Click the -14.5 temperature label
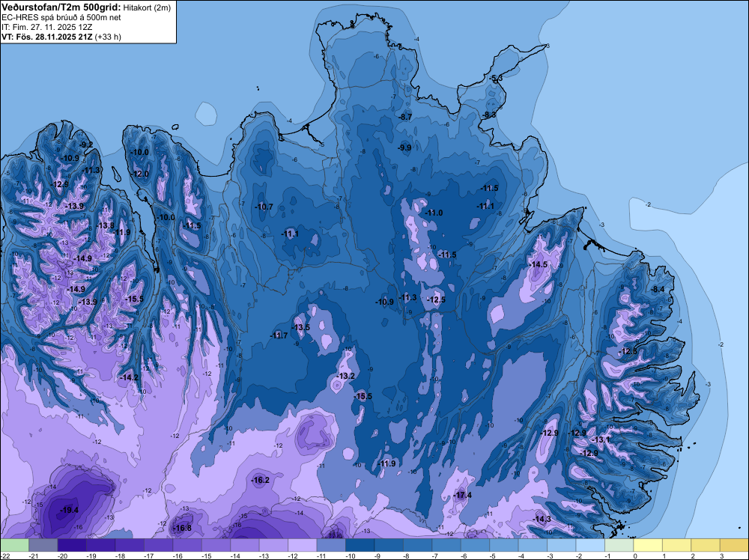Viewport: 749px width, 560px height. (x=539, y=264)
